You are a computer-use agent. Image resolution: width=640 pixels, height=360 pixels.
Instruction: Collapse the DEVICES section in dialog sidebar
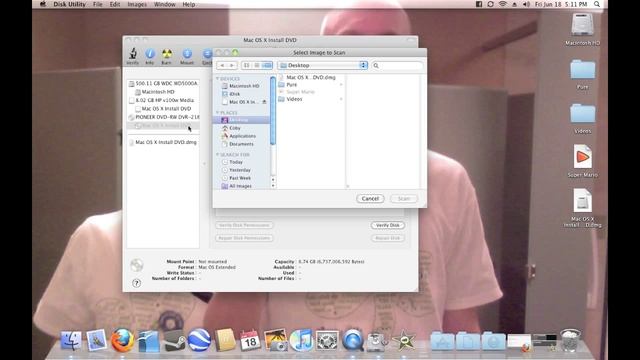[x=218, y=78]
